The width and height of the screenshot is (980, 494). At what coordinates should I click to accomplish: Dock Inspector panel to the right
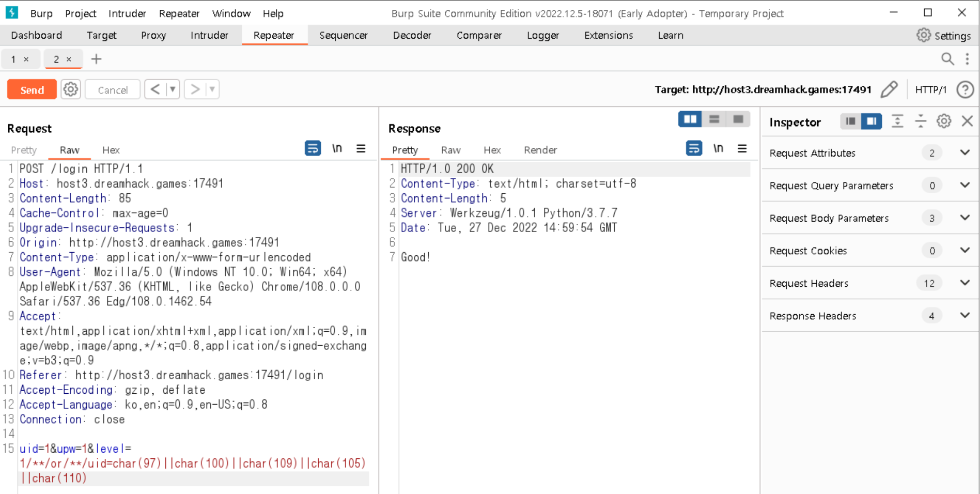(872, 121)
